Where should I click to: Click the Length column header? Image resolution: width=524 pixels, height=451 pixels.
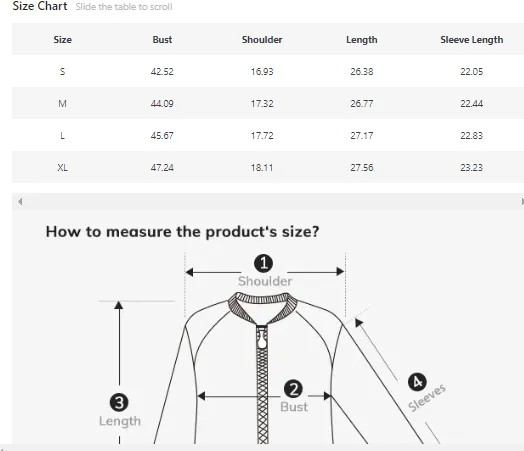362,40
